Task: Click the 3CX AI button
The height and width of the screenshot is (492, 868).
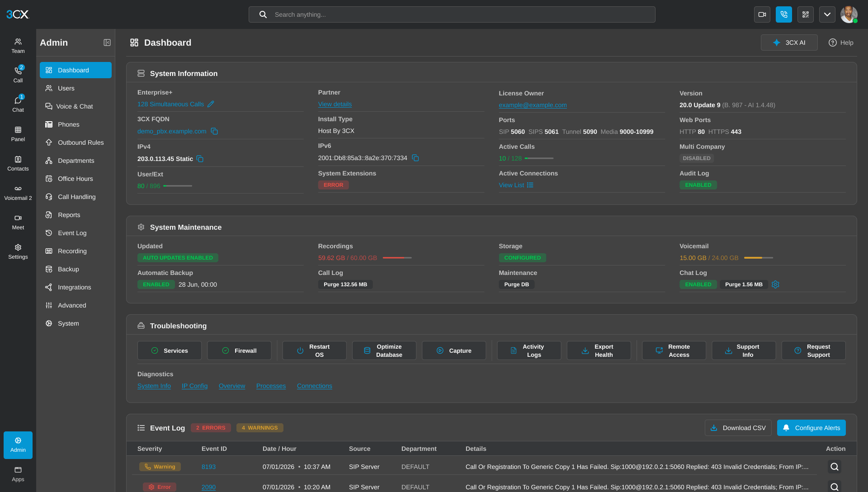Action: pos(789,43)
